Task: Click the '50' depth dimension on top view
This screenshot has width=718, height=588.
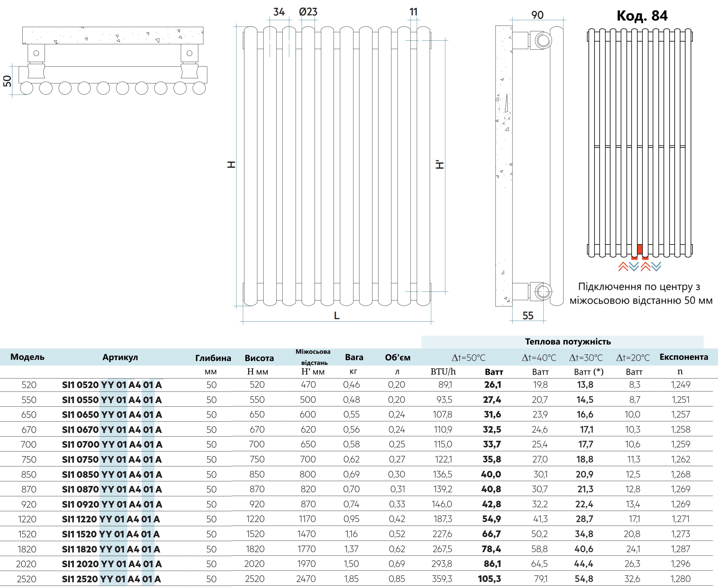Action: point(7,81)
